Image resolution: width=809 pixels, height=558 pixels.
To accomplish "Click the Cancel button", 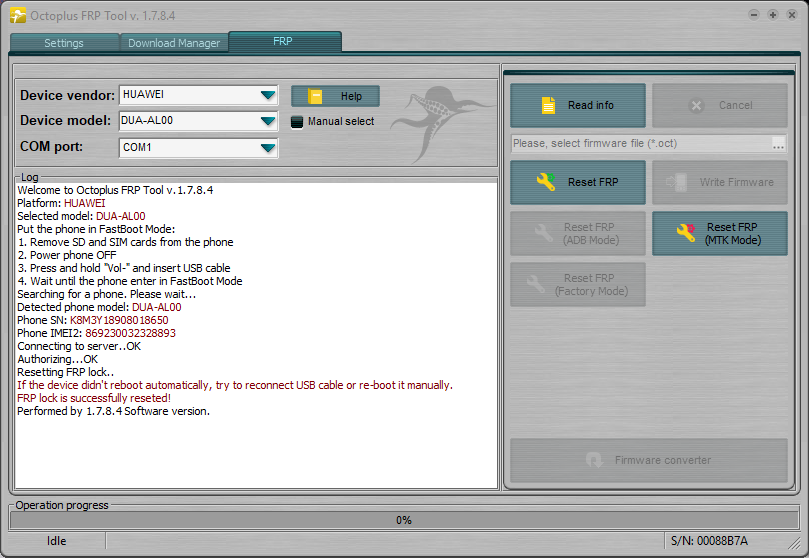I will pyautogui.click(x=720, y=105).
